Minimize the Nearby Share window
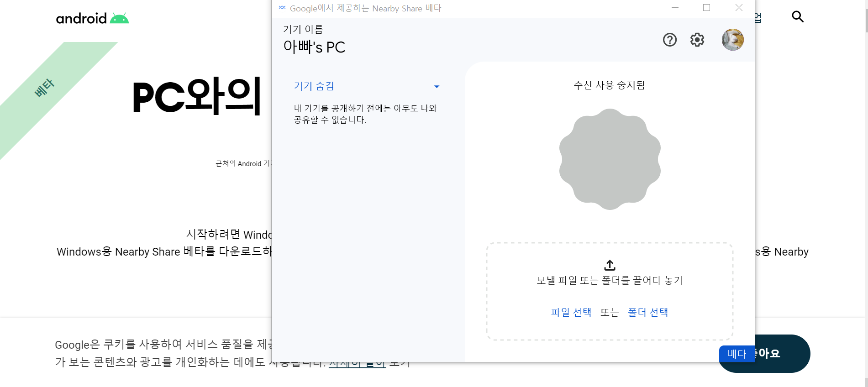This screenshot has height=387, width=868. pyautogui.click(x=675, y=8)
